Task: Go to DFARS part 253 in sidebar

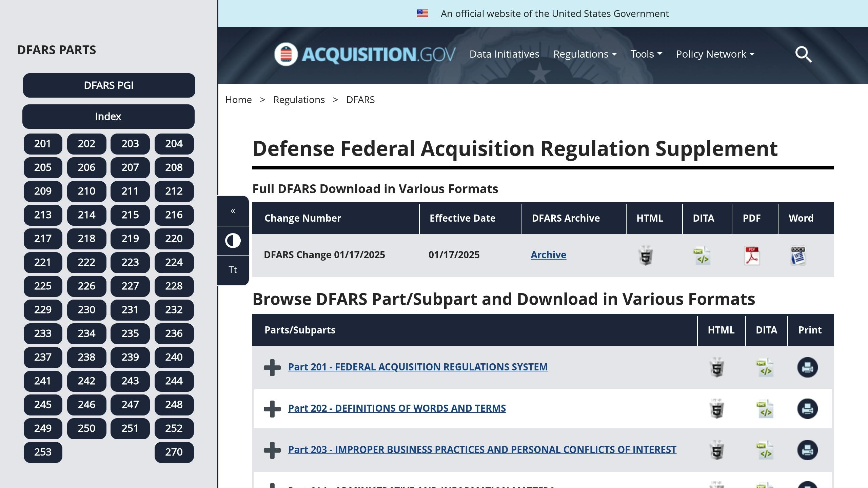Action: (x=43, y=452)
